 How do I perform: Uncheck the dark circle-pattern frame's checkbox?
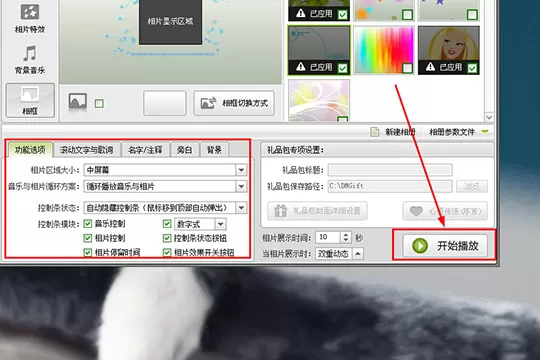click(x=343, y=68)
